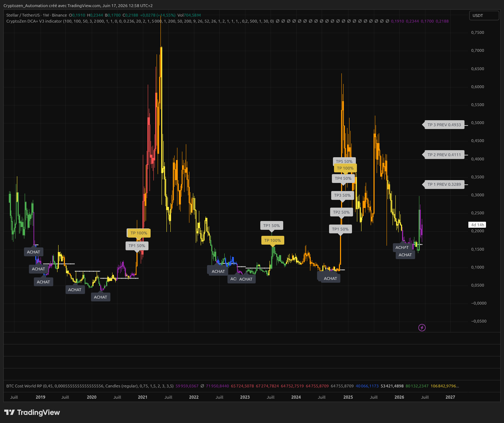Click the 2022 time axis label

pos(194,397)
